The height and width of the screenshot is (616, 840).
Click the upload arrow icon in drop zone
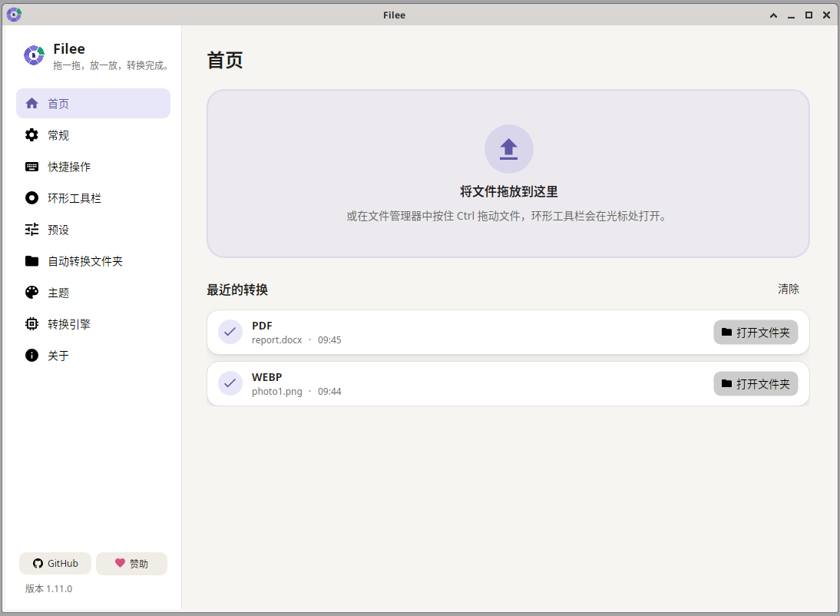508,149
